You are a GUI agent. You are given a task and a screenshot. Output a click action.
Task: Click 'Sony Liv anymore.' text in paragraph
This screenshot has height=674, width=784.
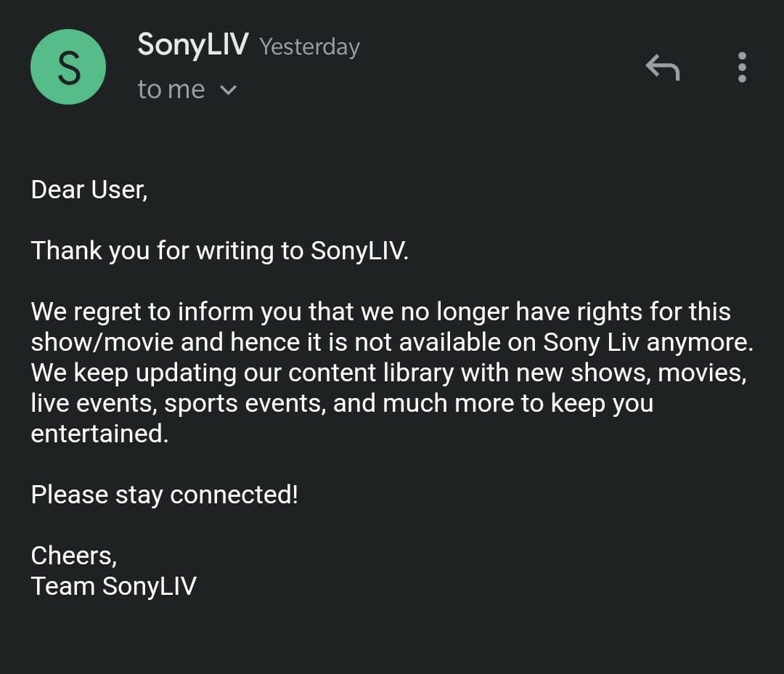click(648, 343)
